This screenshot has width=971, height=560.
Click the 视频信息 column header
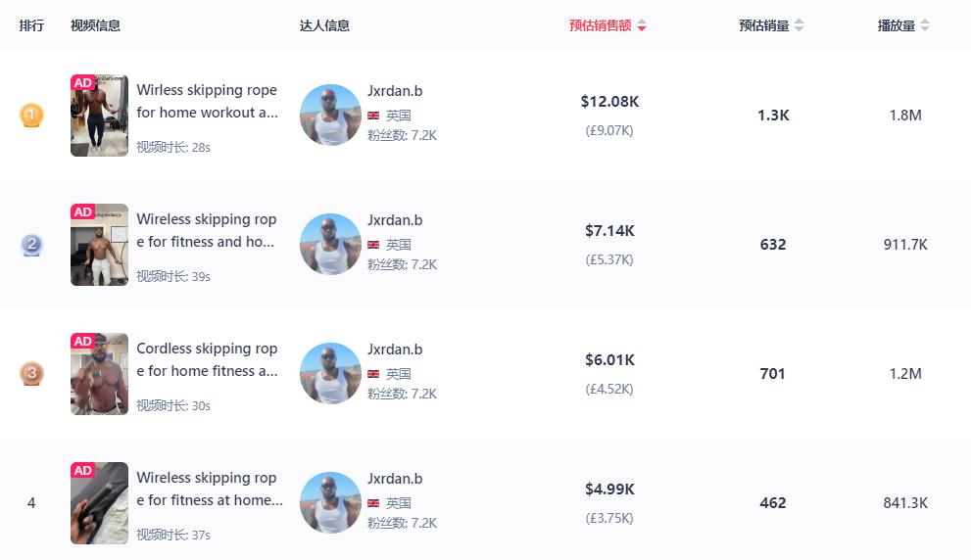(95, 26)
